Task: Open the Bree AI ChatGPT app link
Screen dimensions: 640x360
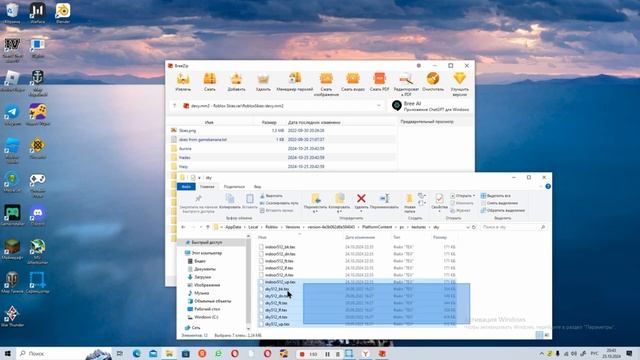Action: 431,107
